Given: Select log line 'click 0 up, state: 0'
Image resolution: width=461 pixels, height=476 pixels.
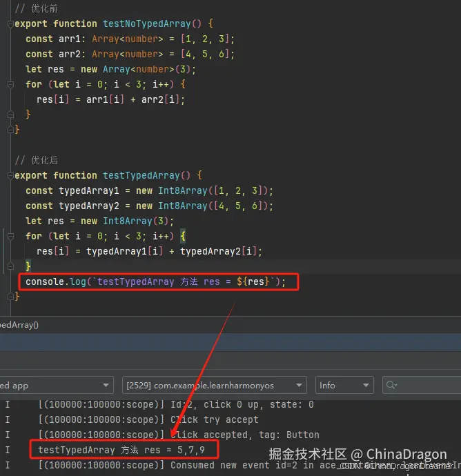Looking at the screenshot, I should (x=176, y=405).
